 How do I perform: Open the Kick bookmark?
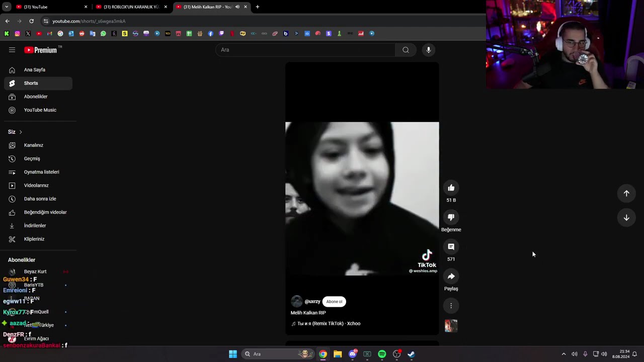coord(7,34)
